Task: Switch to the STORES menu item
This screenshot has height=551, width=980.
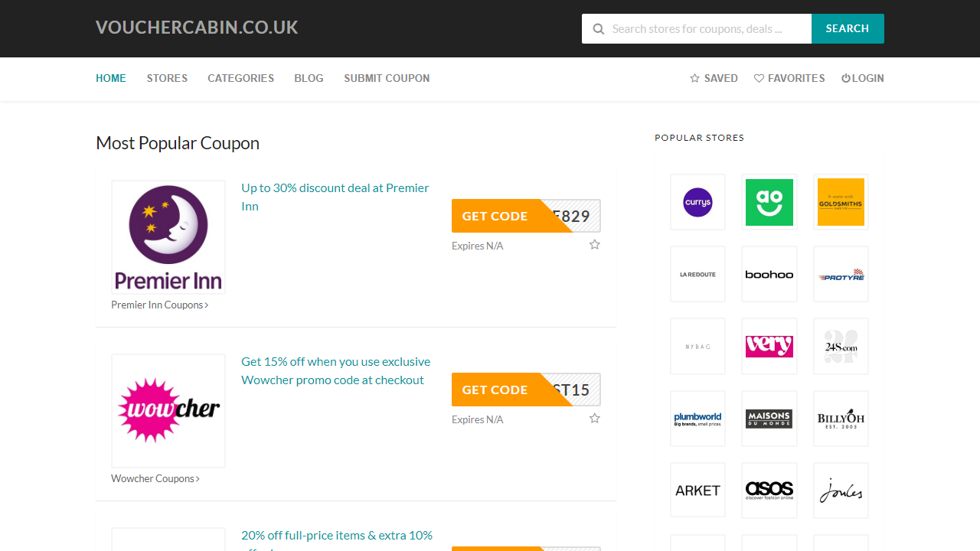Action: [x=167, y=78]
